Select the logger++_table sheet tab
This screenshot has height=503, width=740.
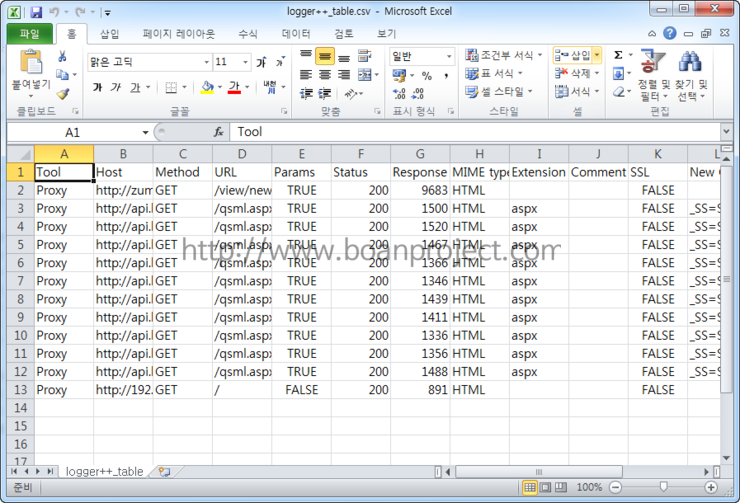tap(104, 471)
